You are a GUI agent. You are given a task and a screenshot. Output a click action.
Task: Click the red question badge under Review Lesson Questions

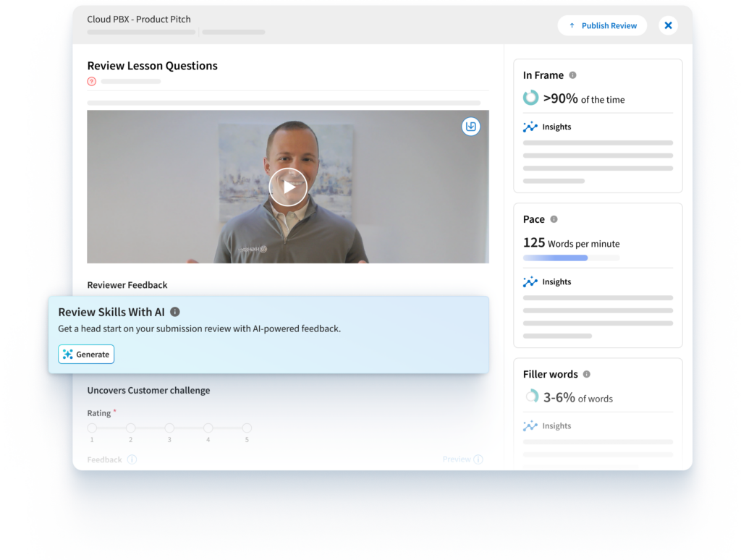(91, 81)
